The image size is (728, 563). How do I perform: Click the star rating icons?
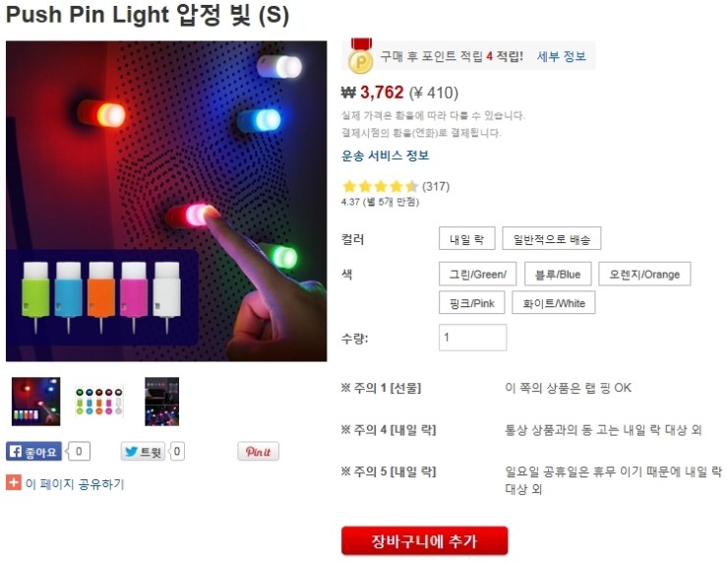tap(380, 186)
